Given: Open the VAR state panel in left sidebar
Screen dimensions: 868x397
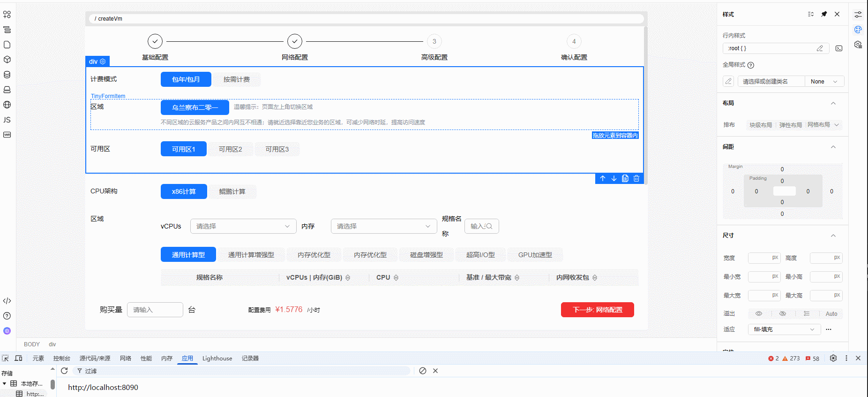Looking at the screenshot, I should pos(7,135).
